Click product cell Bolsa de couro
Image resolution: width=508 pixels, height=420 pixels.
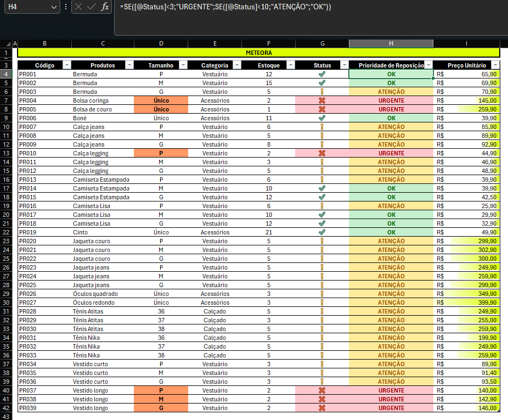[x=103, y=109]
